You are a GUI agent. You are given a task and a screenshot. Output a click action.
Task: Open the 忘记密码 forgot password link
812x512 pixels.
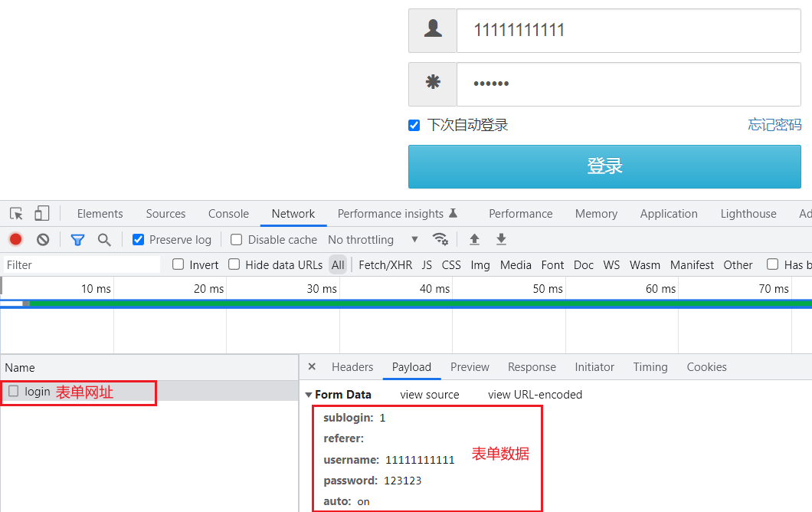(x=774, y=125)
